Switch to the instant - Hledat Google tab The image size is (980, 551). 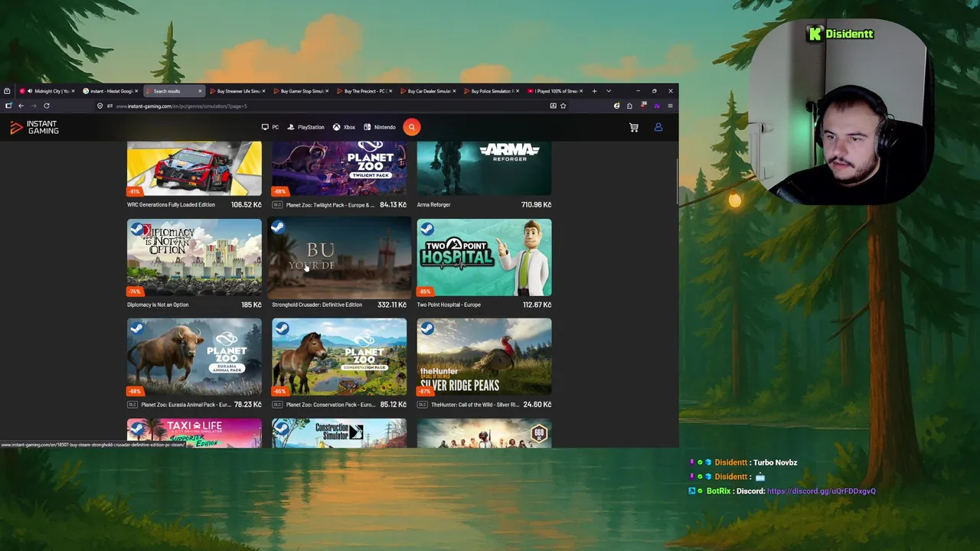click(112, 91)
